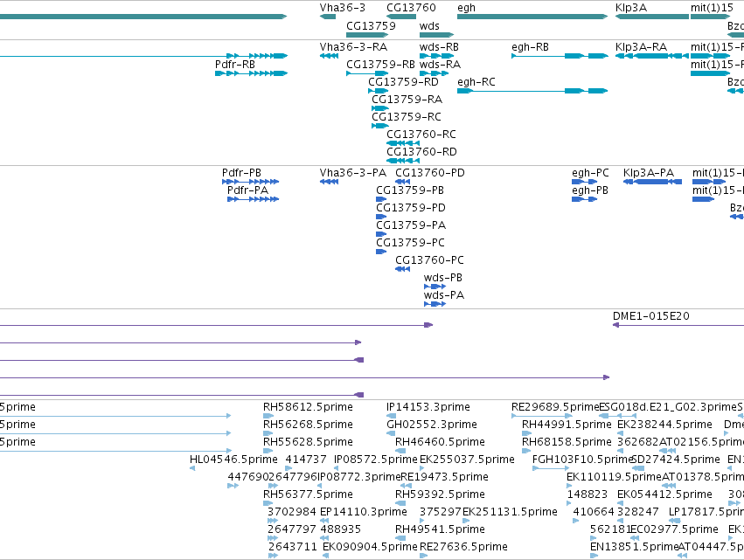This screenshot has height=560, width=744.
Task: Click the Pdfr-PA protein feature
Action: tap(253, 199)
